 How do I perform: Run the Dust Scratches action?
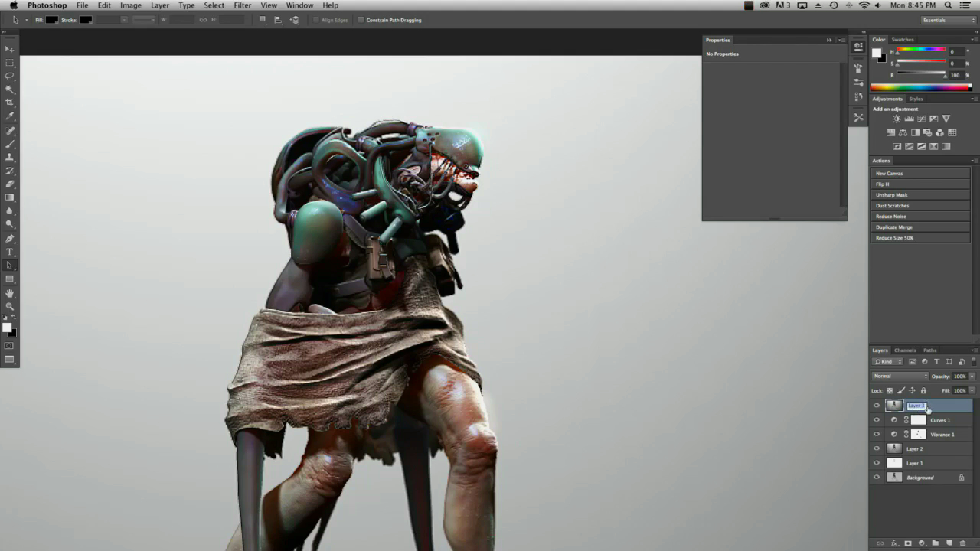tap(922, 206)
